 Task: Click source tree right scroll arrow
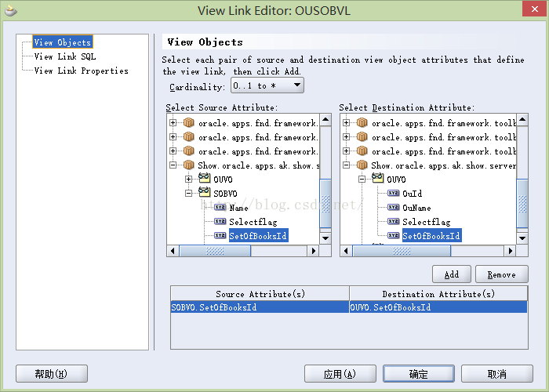(x=314, y=251)
